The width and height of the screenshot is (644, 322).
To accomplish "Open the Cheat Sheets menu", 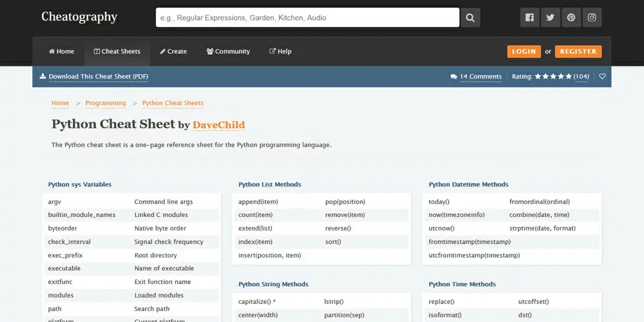I will (x=117, y=52).
